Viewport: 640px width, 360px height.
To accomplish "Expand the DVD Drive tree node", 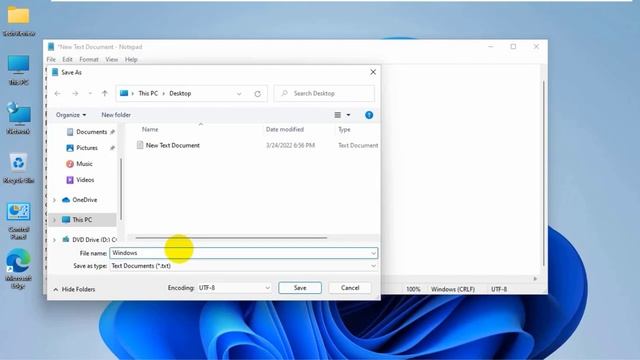I will point(54,240).
